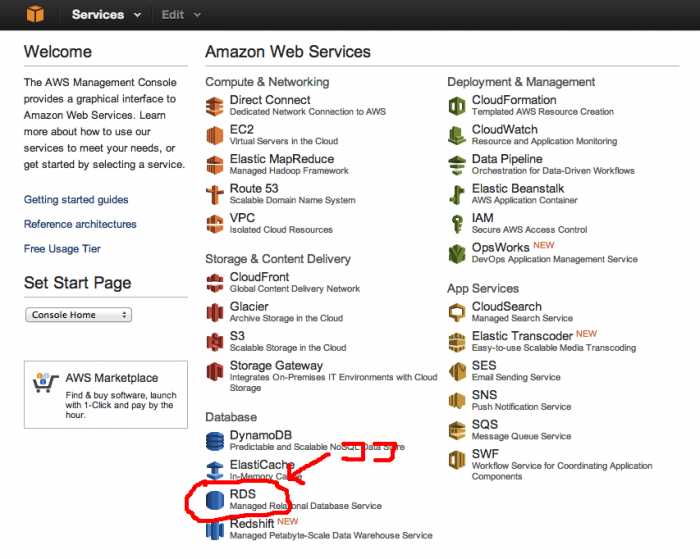
Task: Open the Direct Connect service
Action: click(270, 100)
